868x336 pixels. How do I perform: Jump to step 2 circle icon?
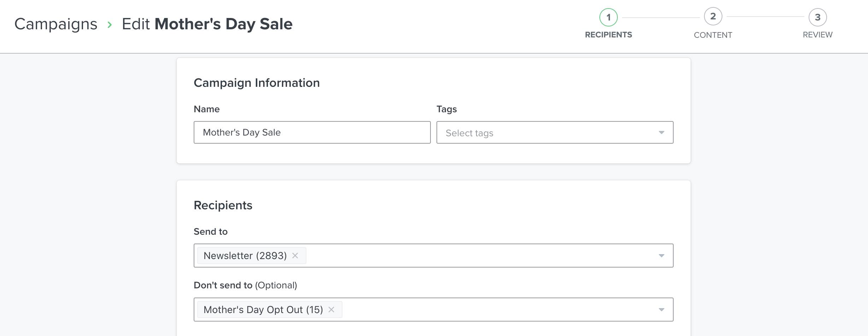coord(713,17)
